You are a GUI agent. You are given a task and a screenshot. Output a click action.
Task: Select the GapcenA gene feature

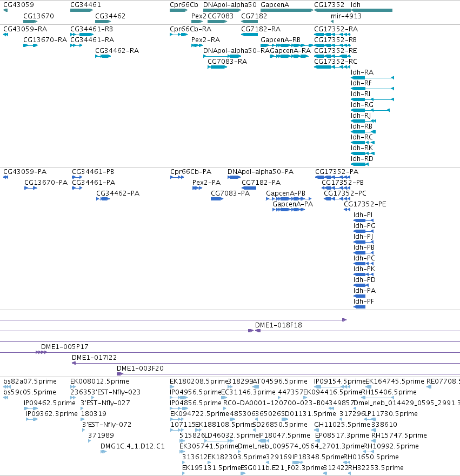coord(287,10)
